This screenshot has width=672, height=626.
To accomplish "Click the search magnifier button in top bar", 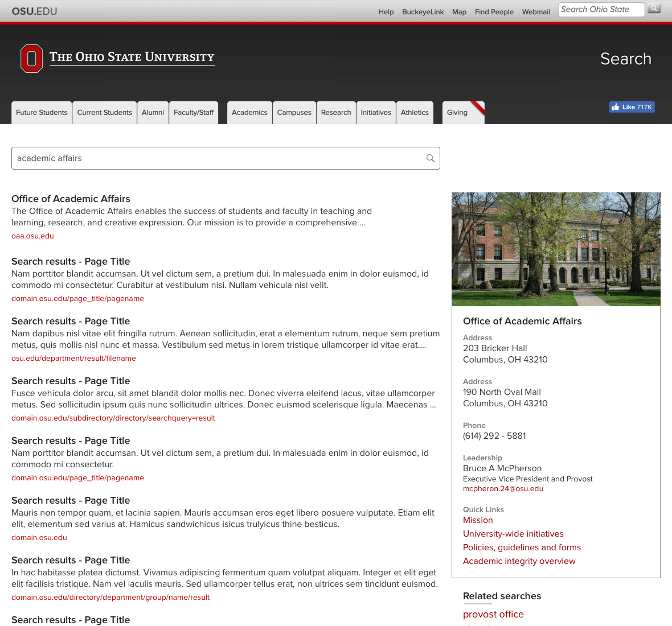I will click(x=654, y=9).
